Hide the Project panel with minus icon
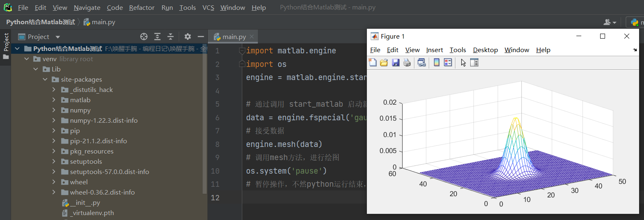644x220 pixels. coord(201,37)
